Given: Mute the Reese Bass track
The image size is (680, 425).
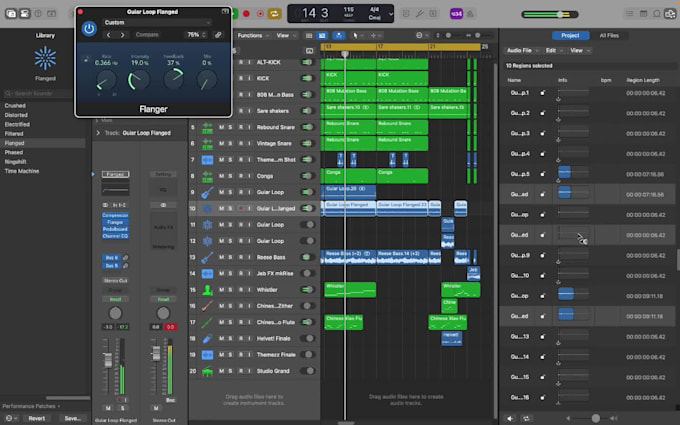Looking at the screenshot, I should pos(222,257).
